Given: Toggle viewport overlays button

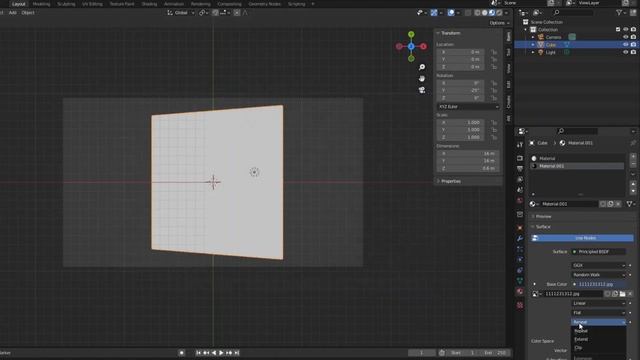Looking at the screenshot, I should pos(451,13).
